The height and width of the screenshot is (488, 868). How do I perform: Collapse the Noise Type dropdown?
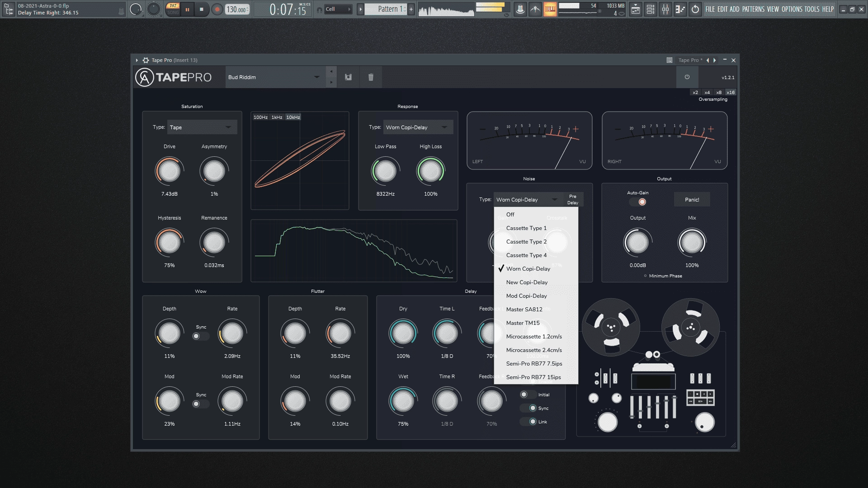pyautogui.click(x=528, y=200)
